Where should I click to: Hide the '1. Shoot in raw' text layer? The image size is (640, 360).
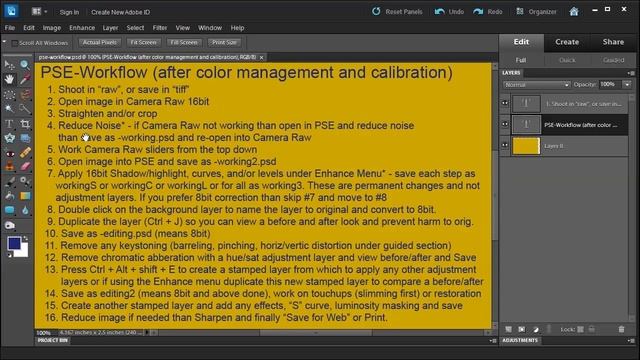(505, 103)
